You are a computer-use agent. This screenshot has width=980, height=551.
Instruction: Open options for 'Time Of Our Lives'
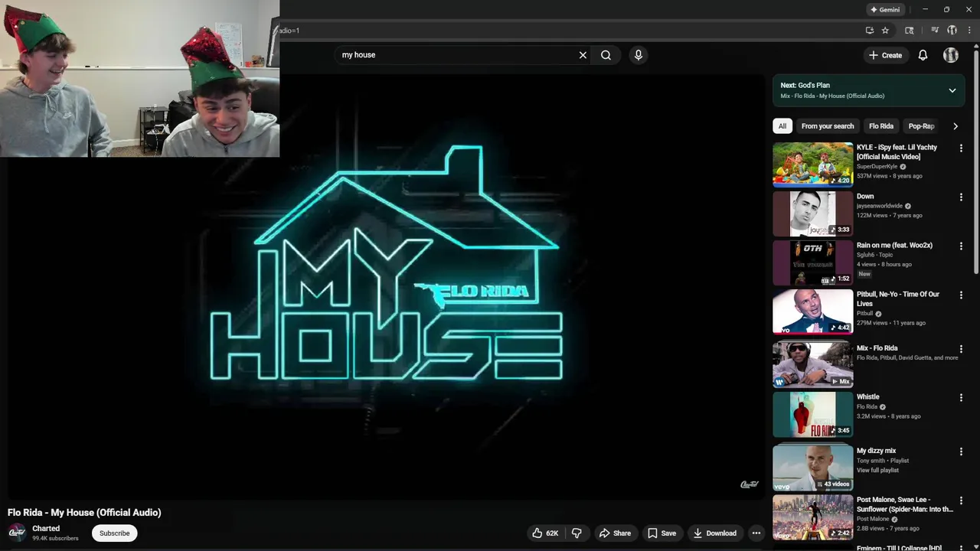pos(961,295)
